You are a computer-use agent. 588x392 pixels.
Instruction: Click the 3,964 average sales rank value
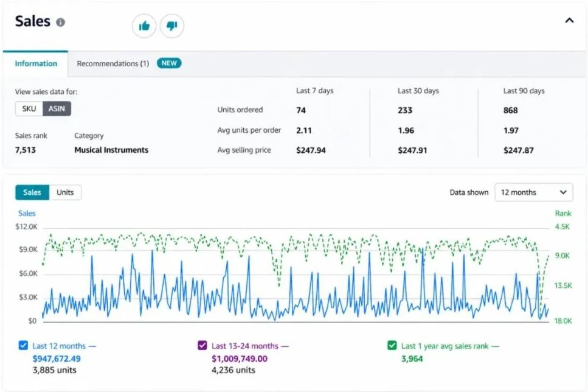click(412, 359)
